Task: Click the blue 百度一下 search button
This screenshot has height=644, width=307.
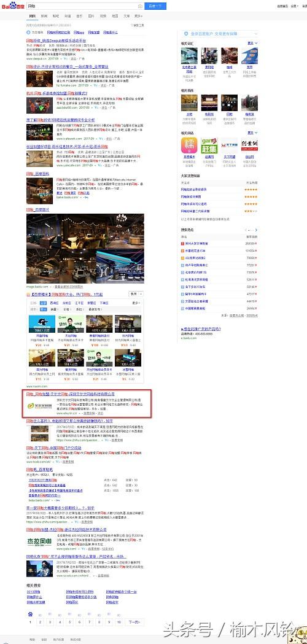Action: (x=155, y=6)
